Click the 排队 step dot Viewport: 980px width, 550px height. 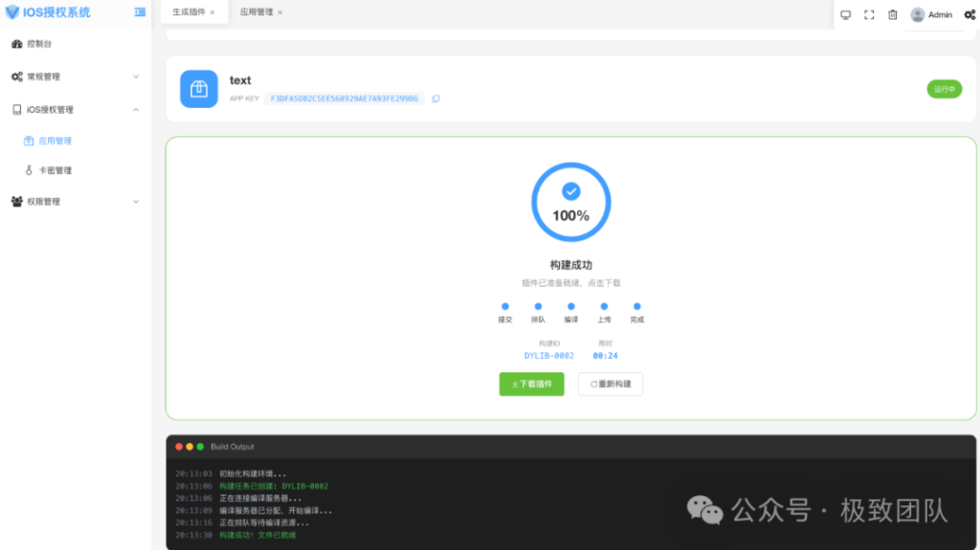click(x=538, y=306)
